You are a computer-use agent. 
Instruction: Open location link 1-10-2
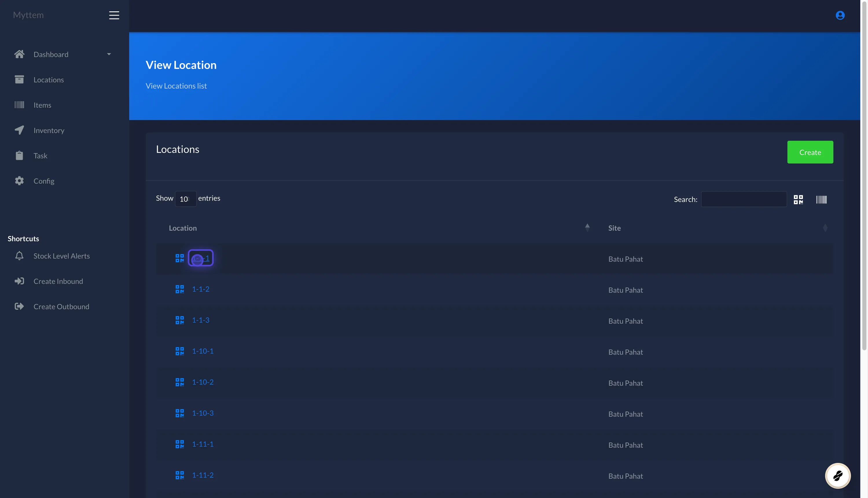pos(203,382)
